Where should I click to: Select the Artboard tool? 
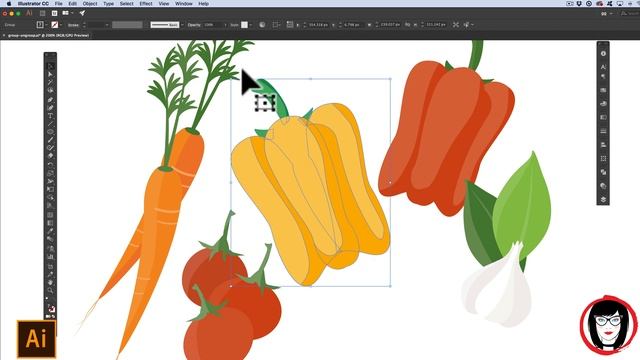pyautogui.click(x=50, y=266)
